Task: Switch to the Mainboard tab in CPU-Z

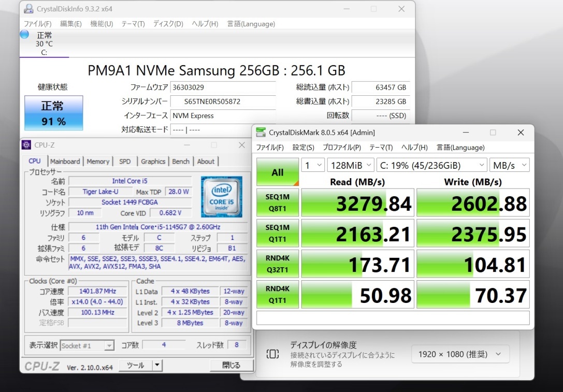Action: [x=65, y=162]
